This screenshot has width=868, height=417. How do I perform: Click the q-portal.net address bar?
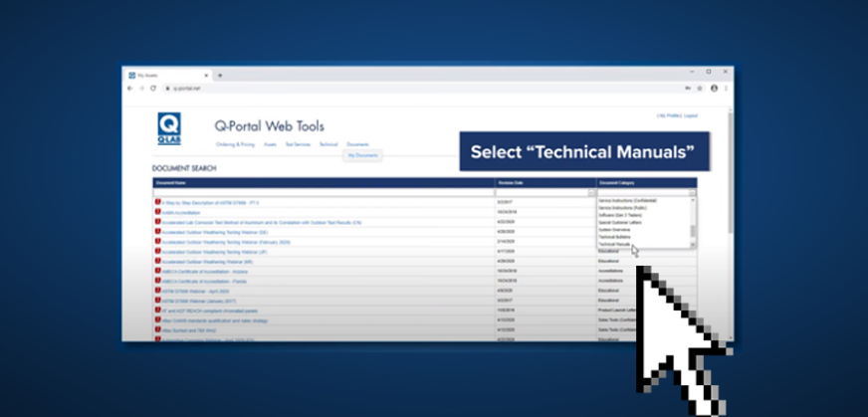pos(421,88)
